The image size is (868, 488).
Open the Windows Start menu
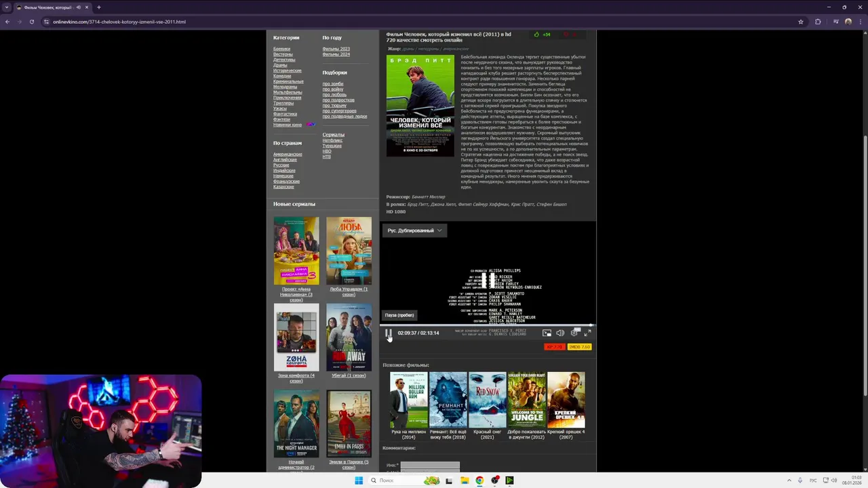click(359, 481)
